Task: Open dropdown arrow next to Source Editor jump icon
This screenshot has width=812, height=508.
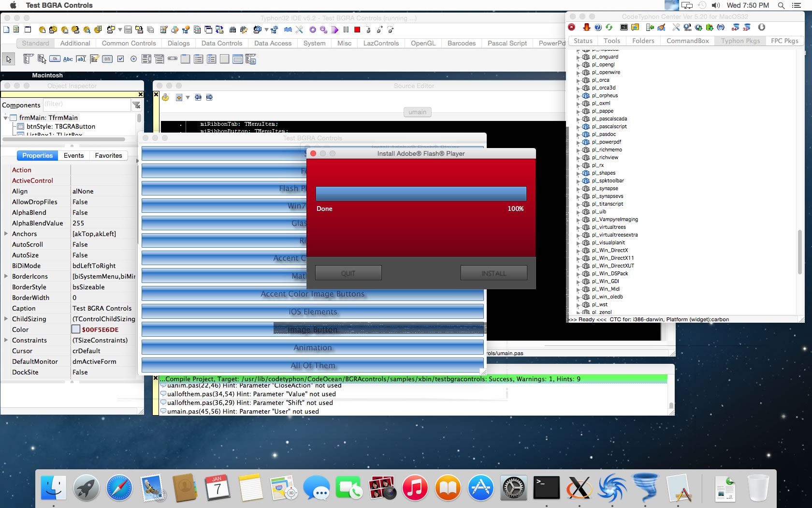Action: pyautogui.click(x=188, y=98)
